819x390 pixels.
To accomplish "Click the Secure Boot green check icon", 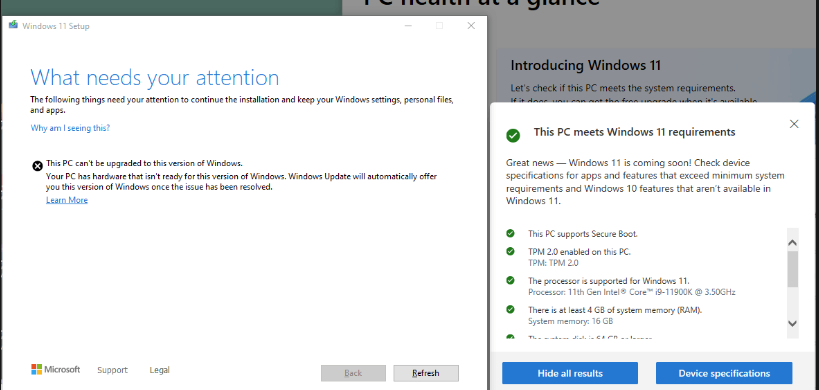I will click(x=510, y=233).
